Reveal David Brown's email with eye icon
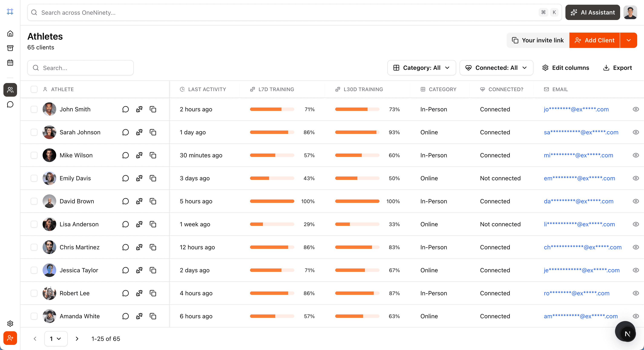This screenshot has height=350, width=644. click(636, 201)
